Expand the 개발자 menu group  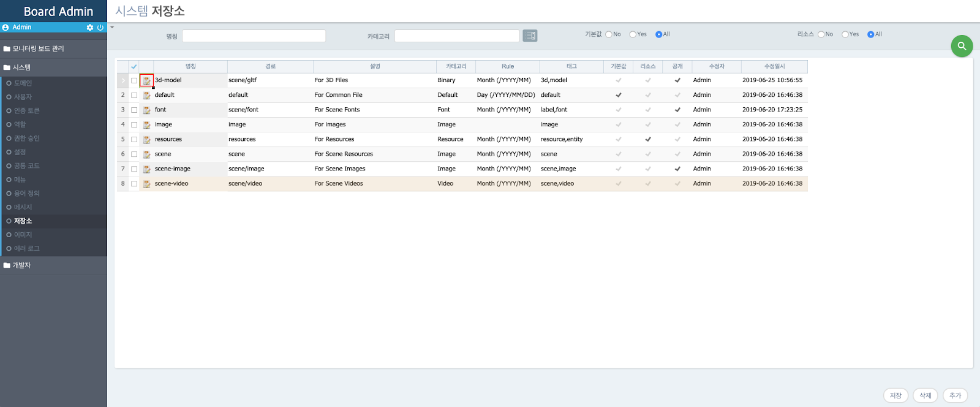[x=53, y=265]
